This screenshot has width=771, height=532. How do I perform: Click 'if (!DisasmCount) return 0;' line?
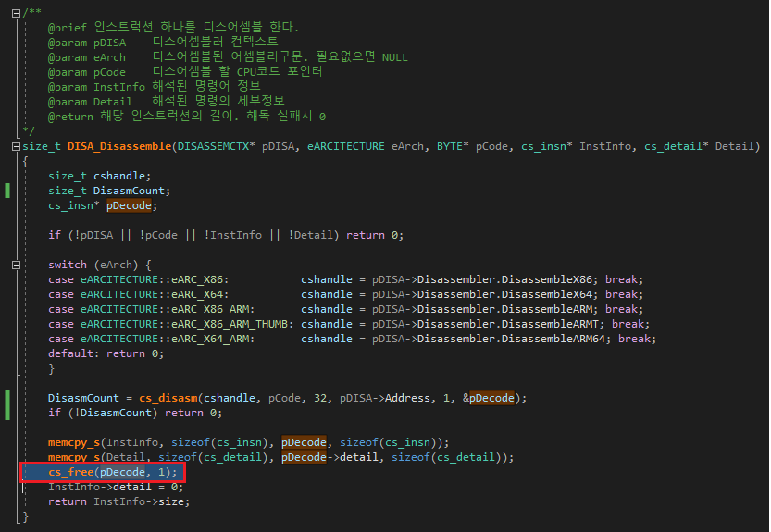pos(135,413)
